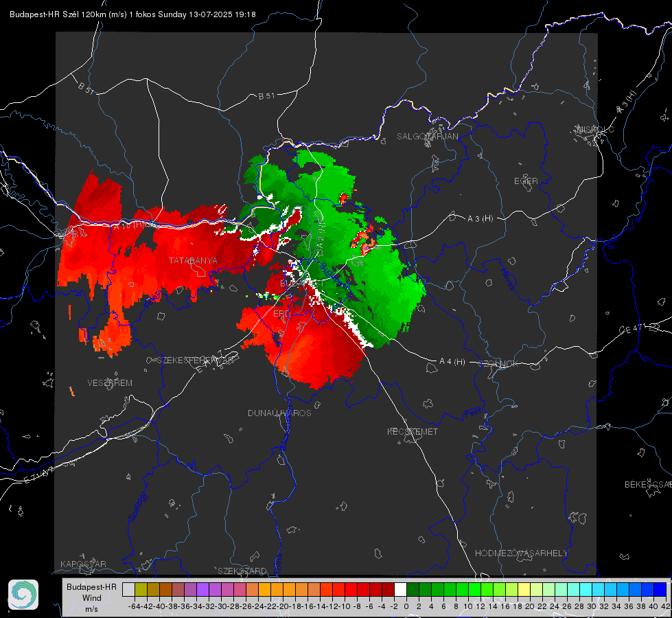Click the darkest green swatch right of white

pos(413,589)
